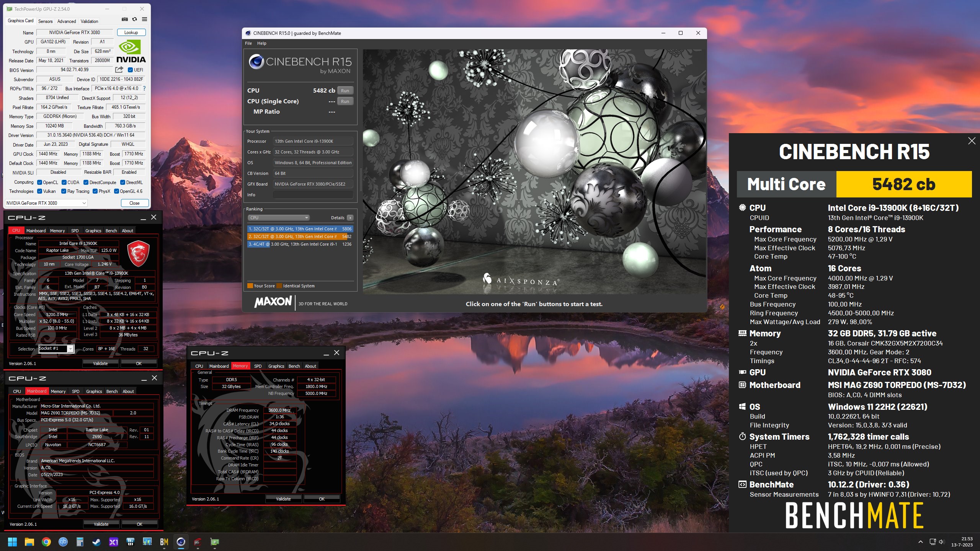This screenshot has width=980, height=551.
Task: Select the 4C/4T ranking entry scoring 1236
Action: click(300, 244)
